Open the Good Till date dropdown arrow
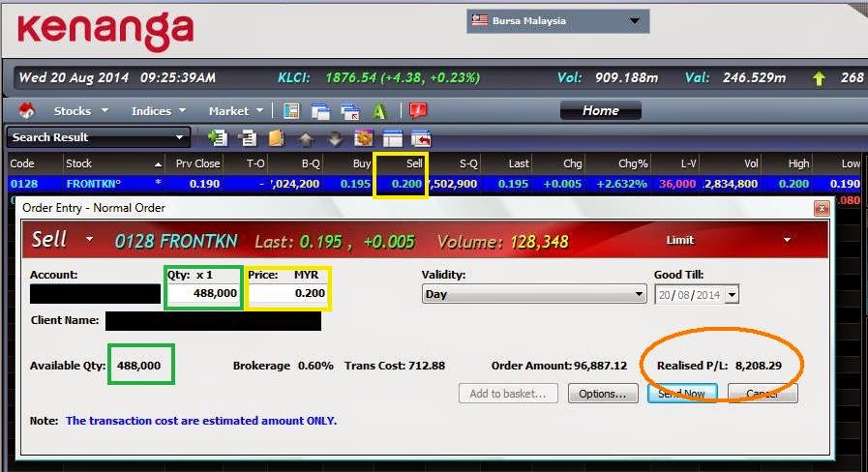The width and height of the screenshot is (868, 472). (x=732, y=294)
